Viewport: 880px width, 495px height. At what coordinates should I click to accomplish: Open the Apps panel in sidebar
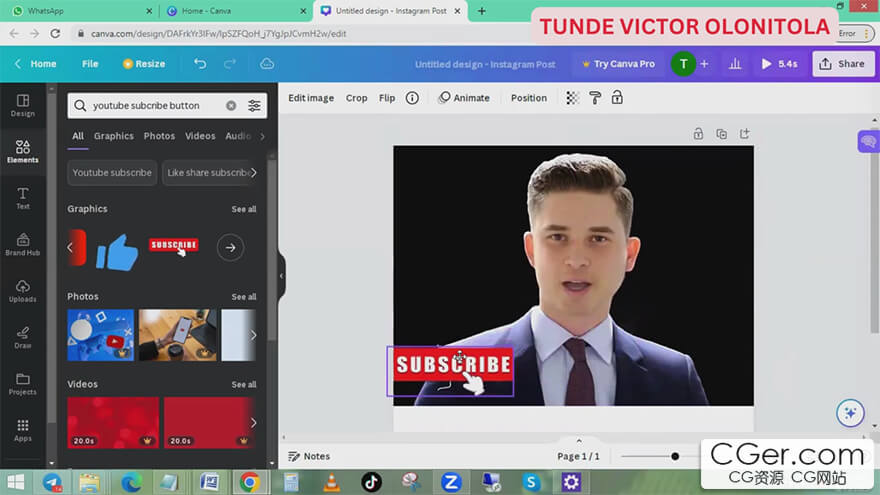[22, 430]
